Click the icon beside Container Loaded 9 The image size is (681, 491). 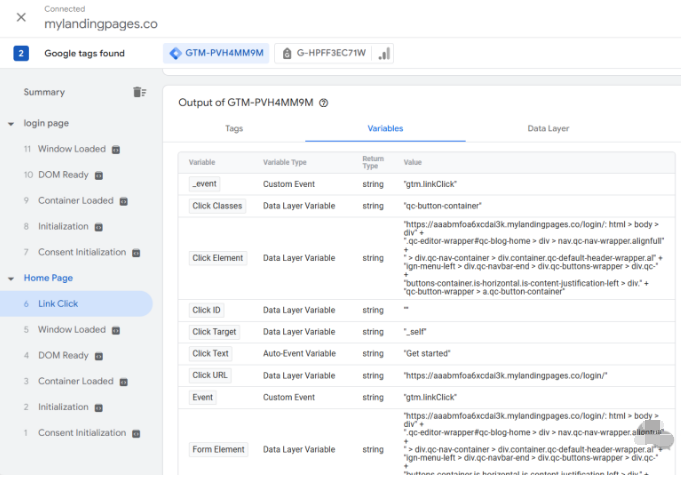tap(123, 201)
